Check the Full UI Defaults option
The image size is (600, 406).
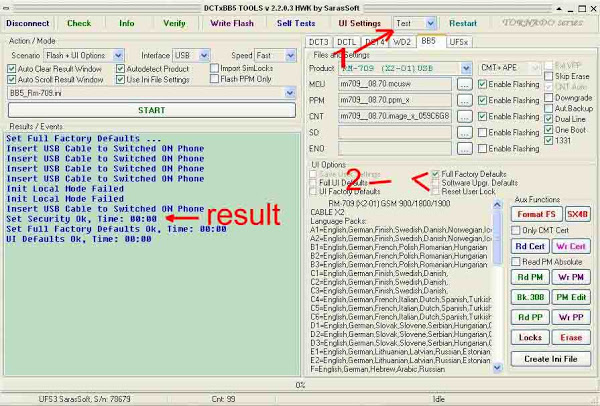[x=313, y=183]
